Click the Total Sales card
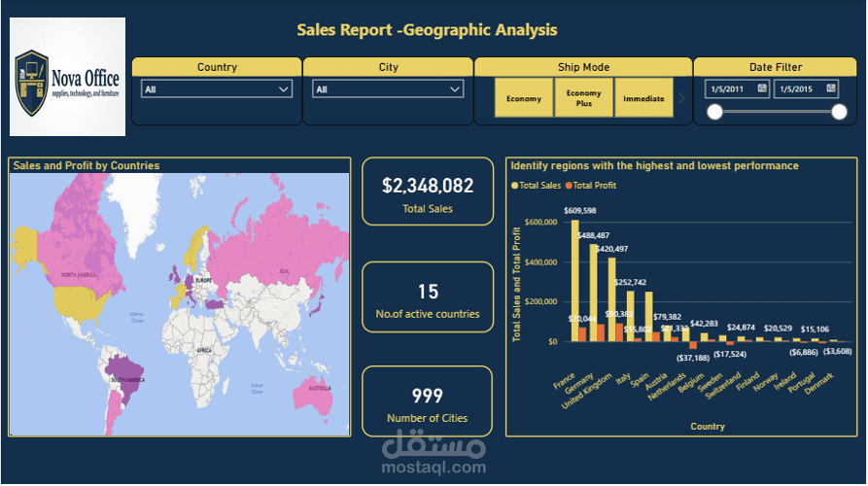Viewport: 868px width, 486px height. point(428,191)
